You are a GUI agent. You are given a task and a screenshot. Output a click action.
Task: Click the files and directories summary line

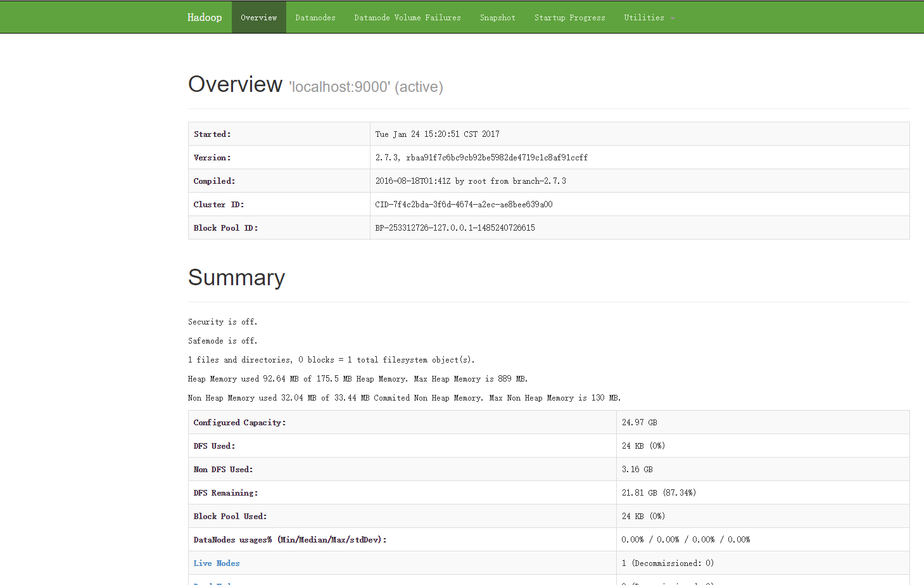tap(331, 359)
